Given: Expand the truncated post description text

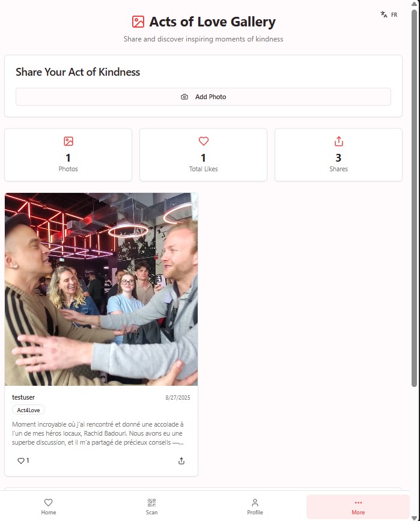Looking at the screenshot, I should coord(98,433).
